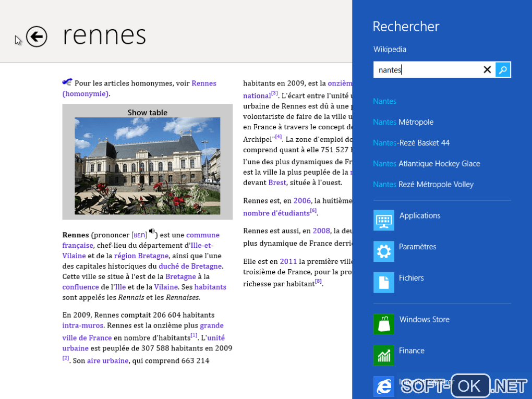Choose the Nantes-Rezé Basket 44 suggestion
Viewport: 532px width, 399px height.
click(x=411, y=143)
